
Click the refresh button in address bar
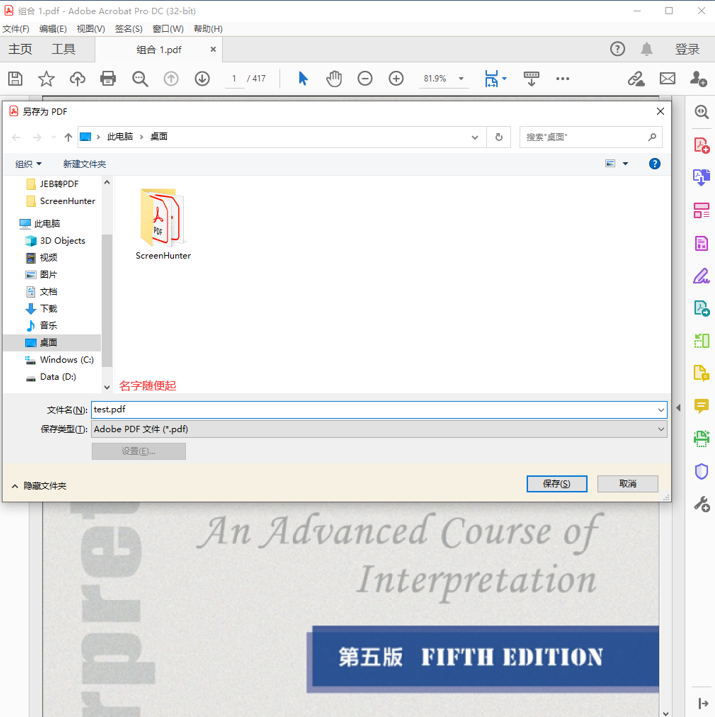click(499, 137)
